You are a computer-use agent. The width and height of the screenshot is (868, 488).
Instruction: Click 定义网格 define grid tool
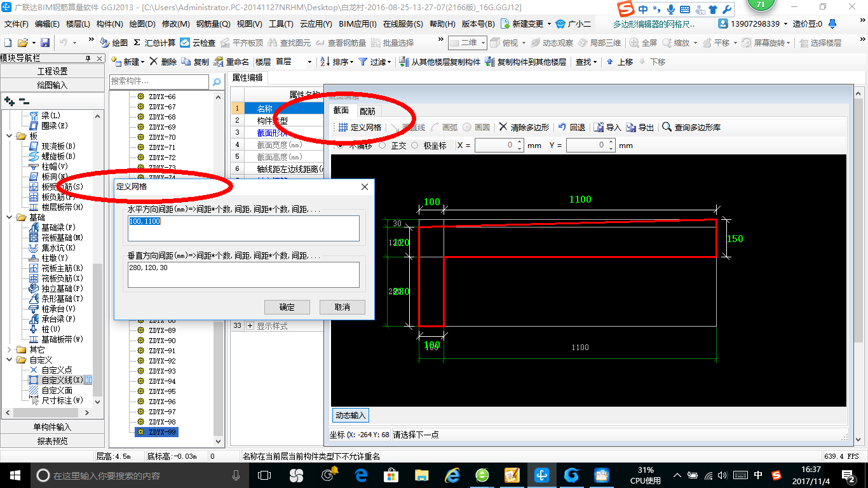click(x=360, y=127)
